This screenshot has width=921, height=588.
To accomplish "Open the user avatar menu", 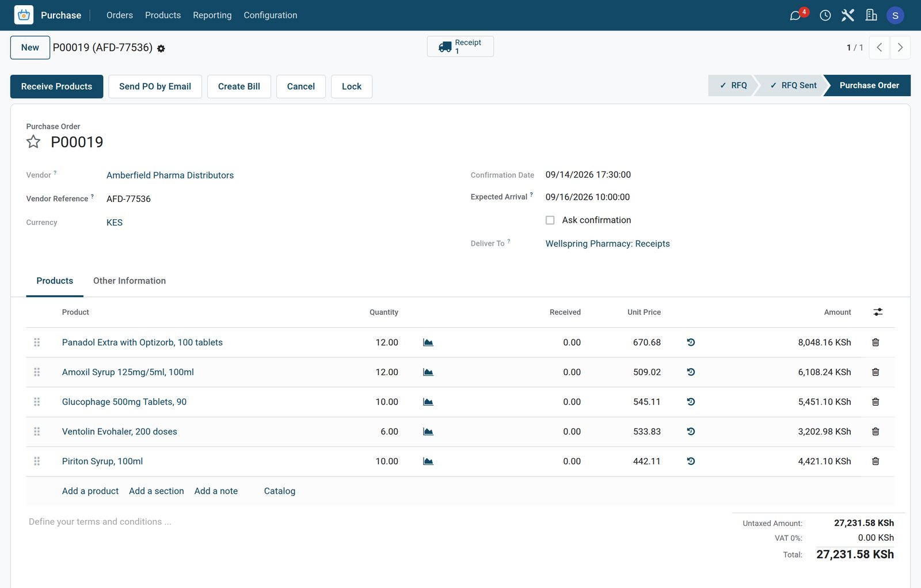I will (x=895, y=16).
